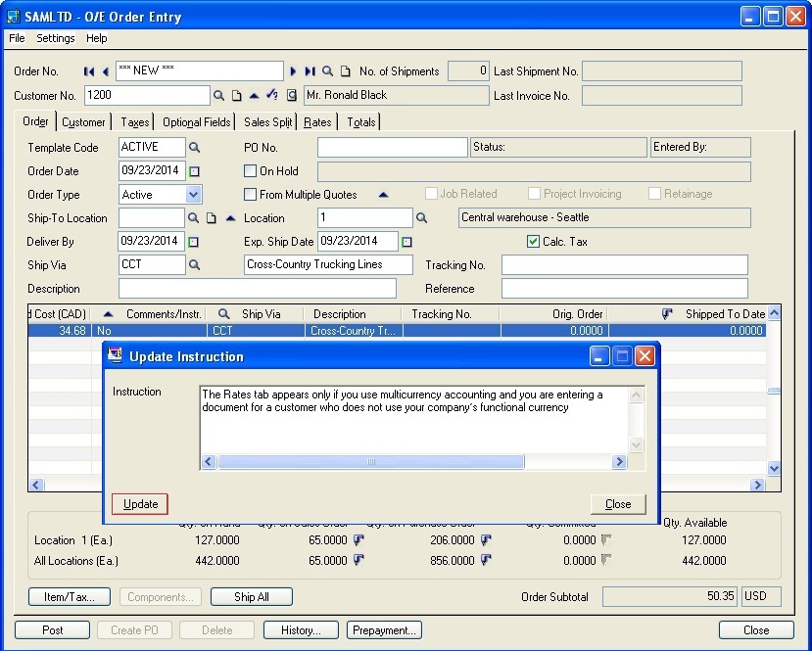This screenshot has width=812, height=651.
Task: Check the From Multiple Quotes box
Action: (250, 194)
